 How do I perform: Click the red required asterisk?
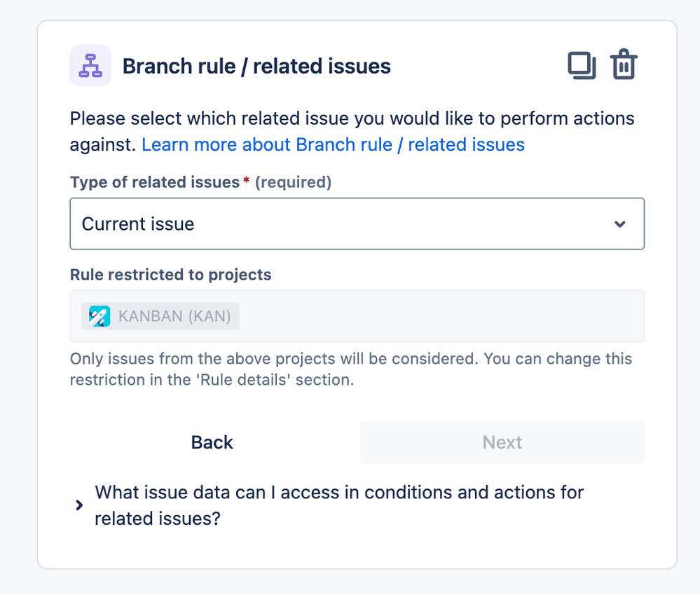tap(246, 180)
